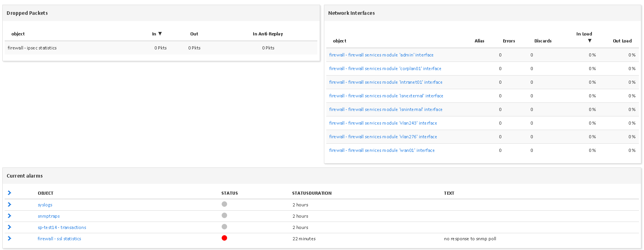Viewport: 644px width, 250px height.
Task: Open the 'vlan243' interface link
Action: coord(383,123)
